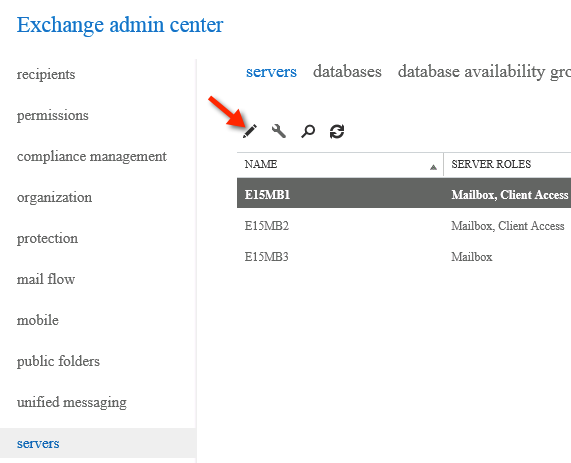This screenshot has height=463, width=571.
Task: Click the magnifier search icon
Action: click(x=308, y=131)
